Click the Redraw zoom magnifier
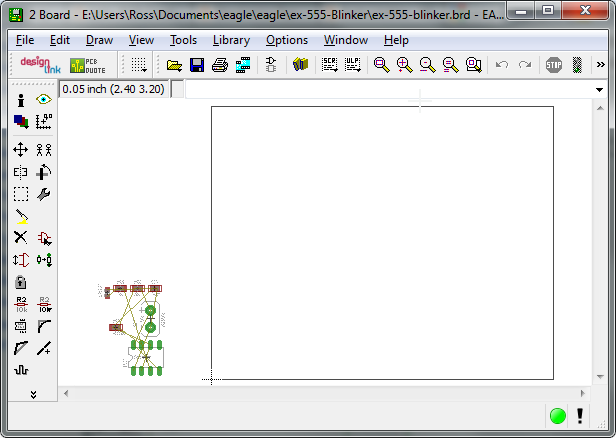Viewport: 616px width, 438px height. (451, 65)
